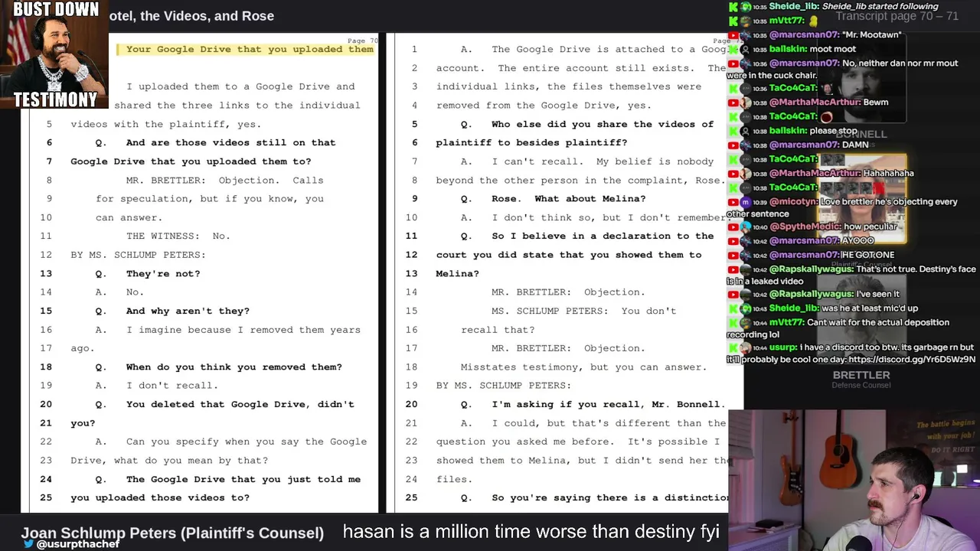Click the Kick icon beside usurp's discord message
Viewport: 980px width, 551px height.
733,347
